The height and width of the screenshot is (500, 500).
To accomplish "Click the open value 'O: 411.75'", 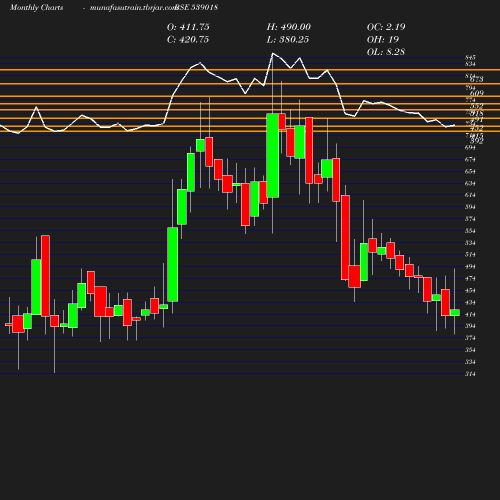I will pyautogui.click(x=188, y=27).
